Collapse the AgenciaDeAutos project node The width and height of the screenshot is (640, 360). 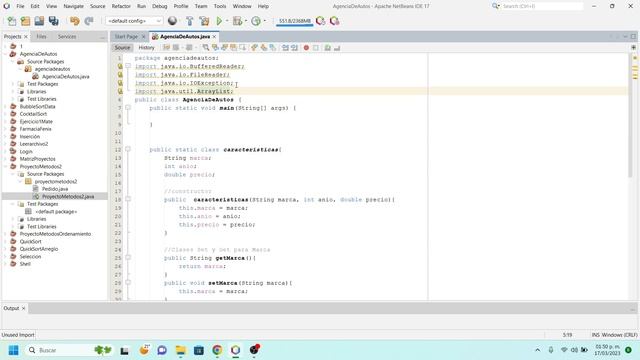(x=6, y=54)
